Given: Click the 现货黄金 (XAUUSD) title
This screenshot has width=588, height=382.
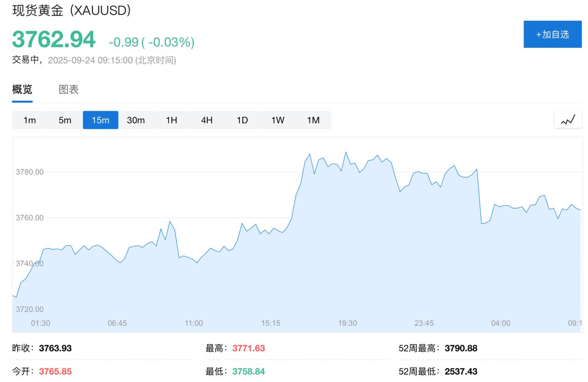Looking at the screenshot, I should click(x=71, y=10).
